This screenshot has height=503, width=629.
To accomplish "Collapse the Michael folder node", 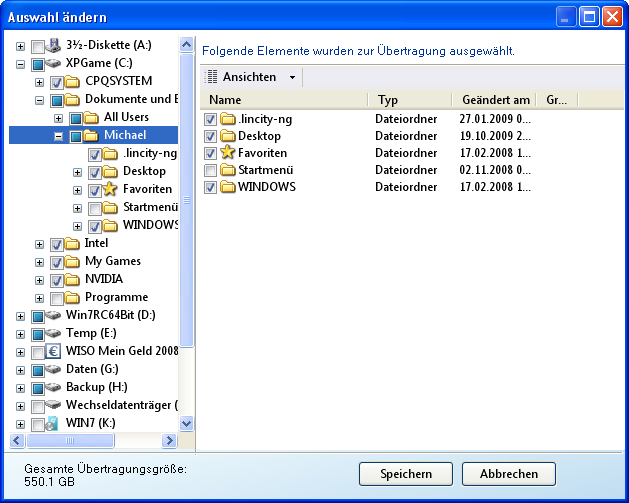I will pos(59,136).
